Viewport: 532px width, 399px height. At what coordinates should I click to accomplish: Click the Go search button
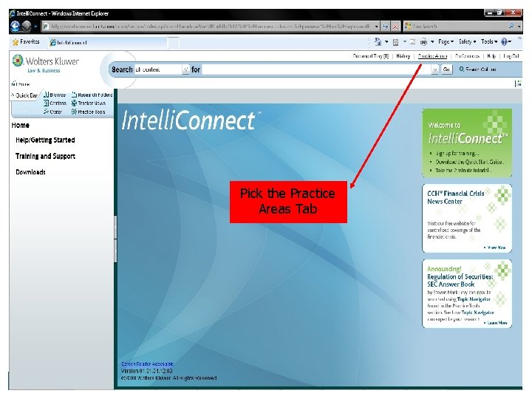click(446, 69)
